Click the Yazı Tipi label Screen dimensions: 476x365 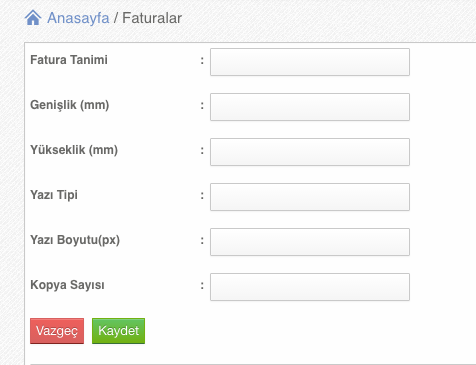pyautogui.click(x=54, y=195)
